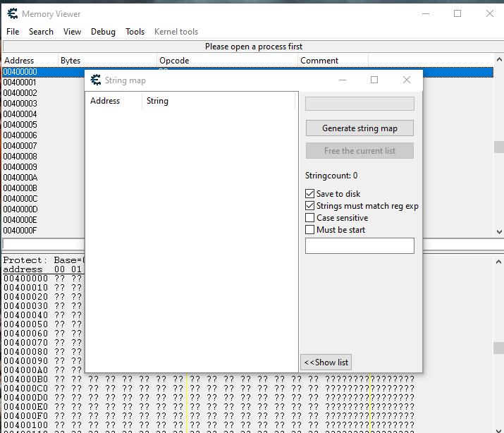Minimize the Memory Viewer window
The width and height of the screenshot is (504, 433).
tap(425, 13)
